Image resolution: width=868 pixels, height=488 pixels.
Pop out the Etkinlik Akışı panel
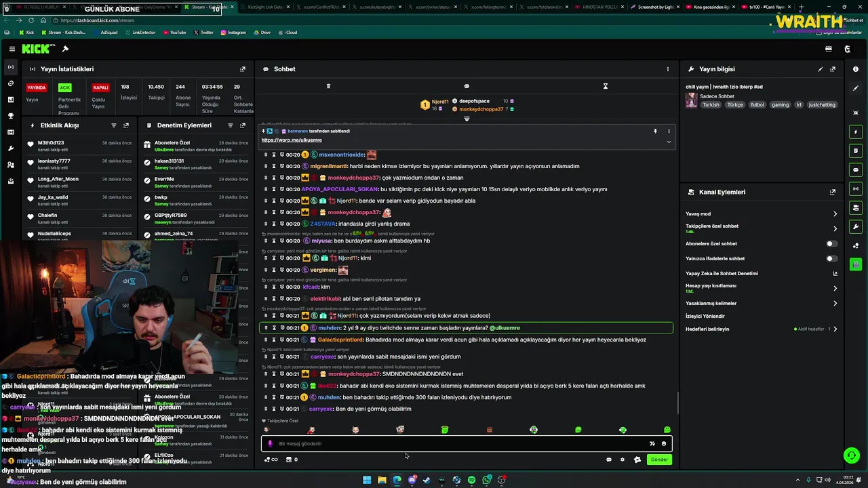point(126,125)
